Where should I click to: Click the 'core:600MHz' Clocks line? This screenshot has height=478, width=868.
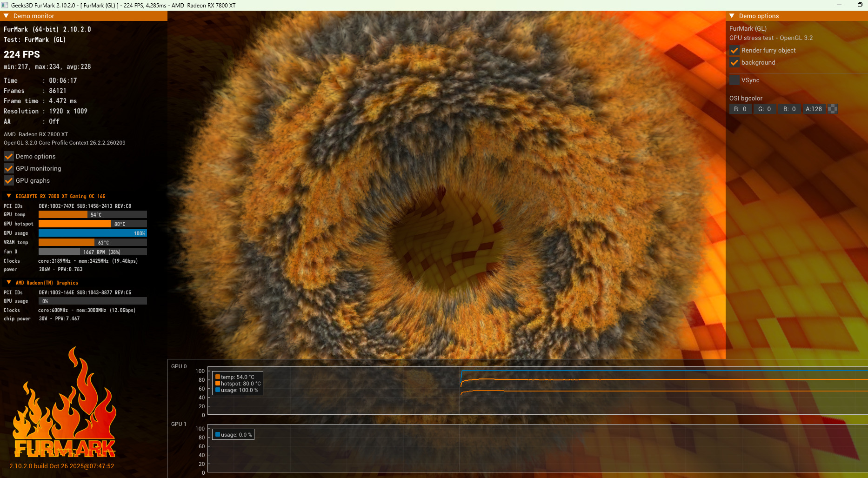87,310
